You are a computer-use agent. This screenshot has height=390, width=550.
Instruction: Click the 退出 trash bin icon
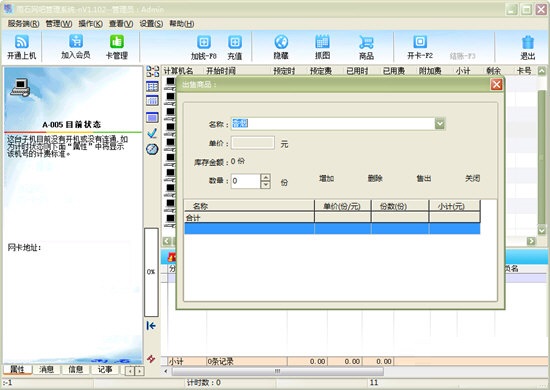point(528,42)
